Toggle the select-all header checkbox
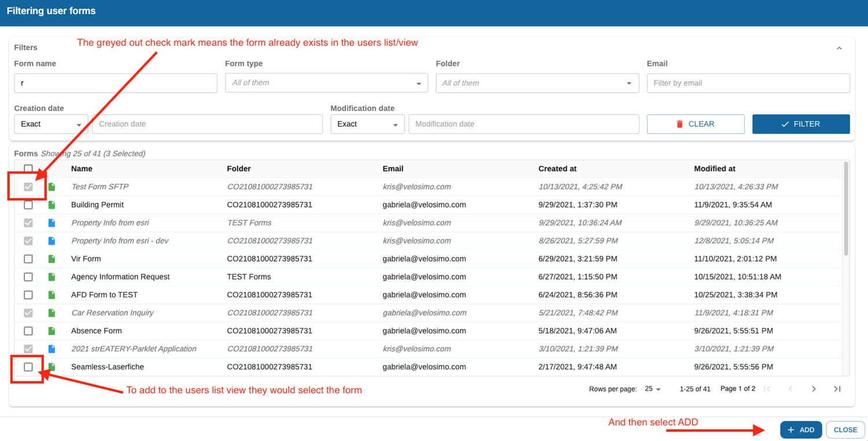The width and height of the screenshot is (868, 441). tap(28, 168)
